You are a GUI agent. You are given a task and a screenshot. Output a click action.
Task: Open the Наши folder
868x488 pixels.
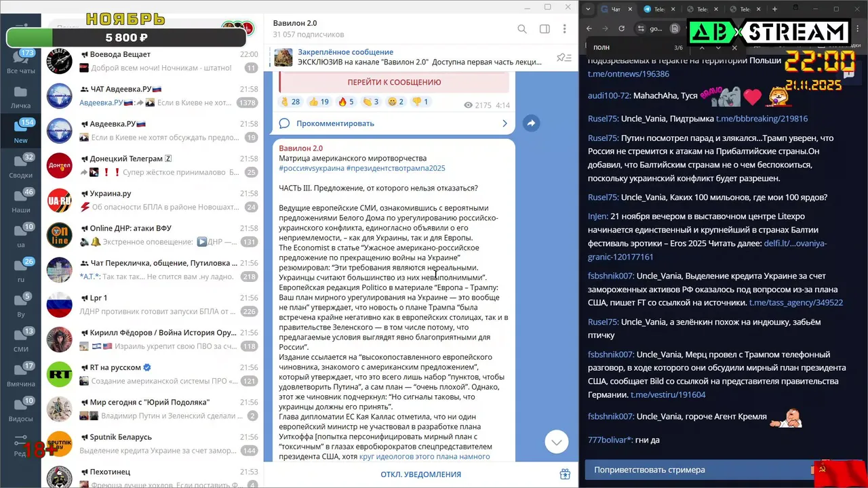pyautogui.click(x=20, y=201)
